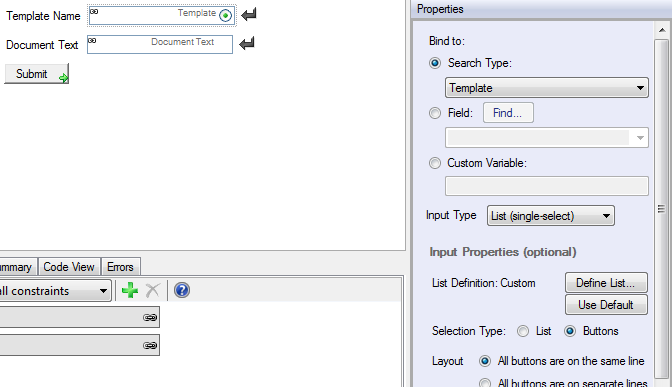The width and height of the screenshot is (672, 387).
Task: Open the blue question mark help icon
Action: tap(182, 290)
